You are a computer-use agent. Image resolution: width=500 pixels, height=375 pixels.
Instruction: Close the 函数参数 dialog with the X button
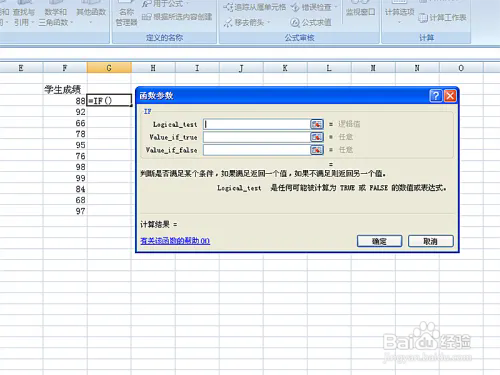(x=450, y=96)
